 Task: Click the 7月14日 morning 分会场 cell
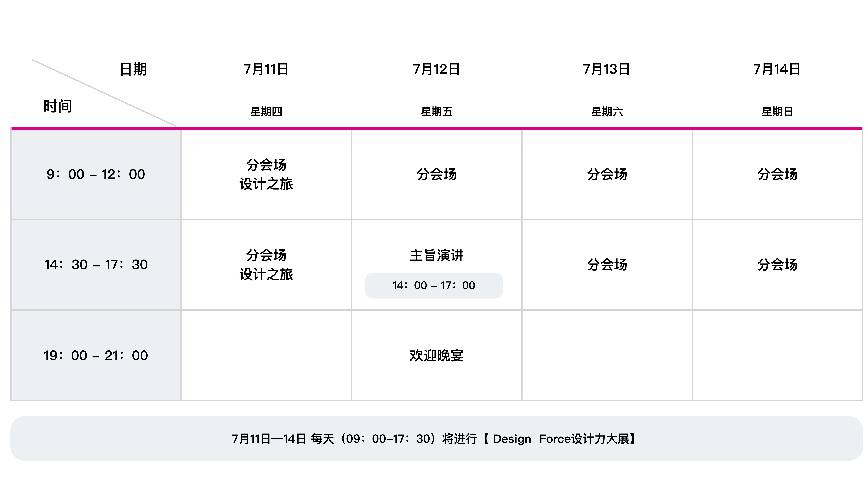pyautogui.click(x=777, y=174)
